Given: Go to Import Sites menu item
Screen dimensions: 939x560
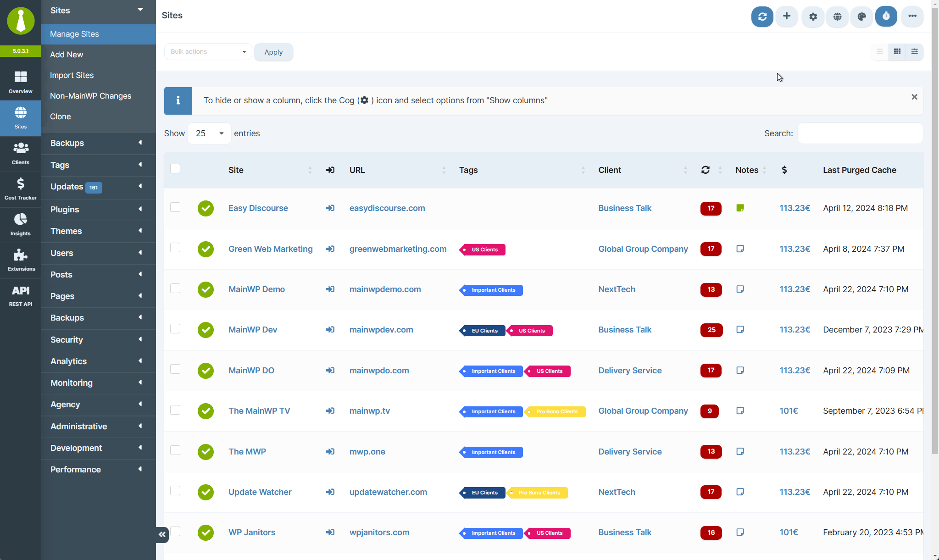Looking at the screenshot, I should 72,75.
